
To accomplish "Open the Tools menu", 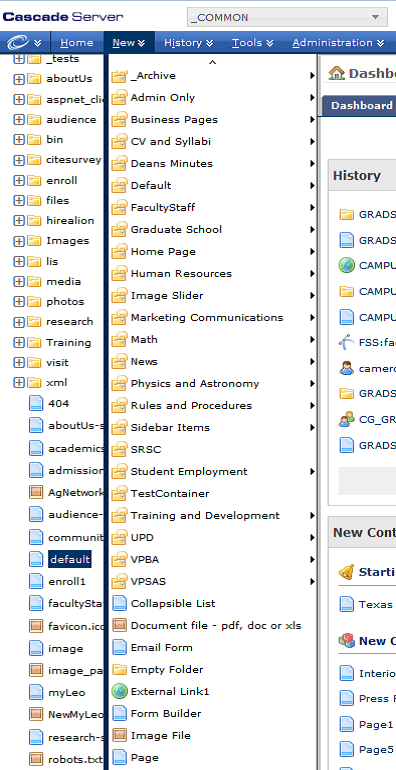I will (x=253, y=43).
